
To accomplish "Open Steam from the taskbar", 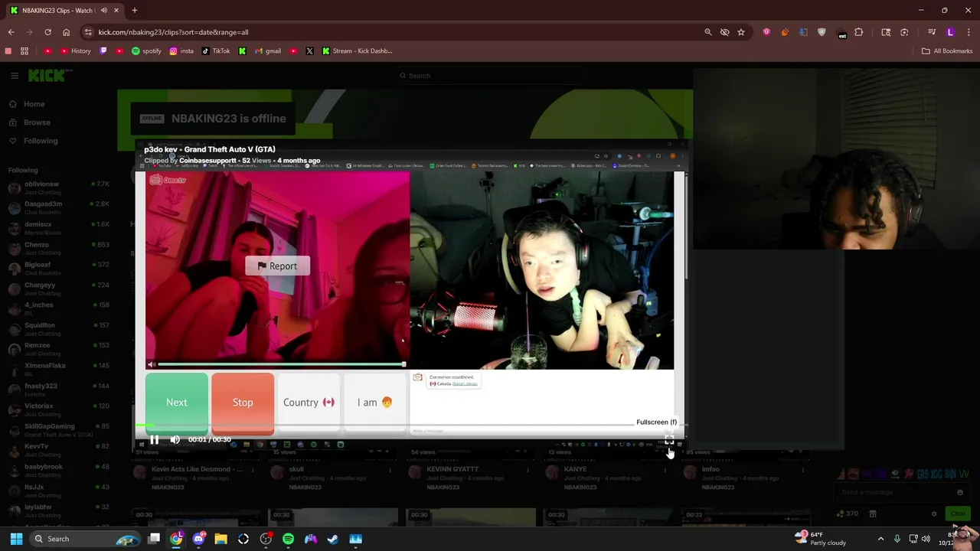I will (x=332, y=539).
